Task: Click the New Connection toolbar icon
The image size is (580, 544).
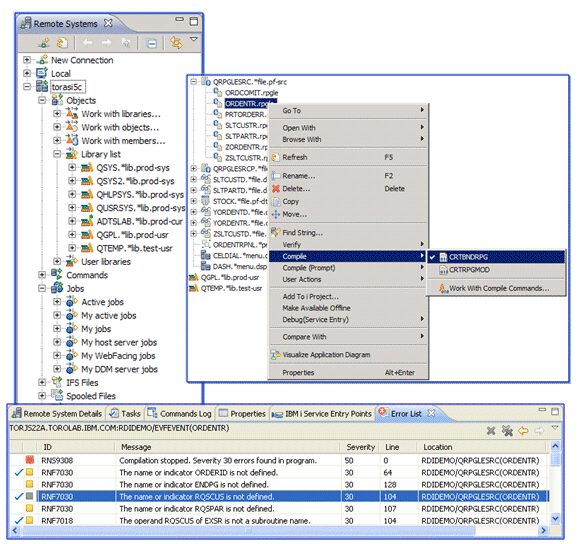Action: (44, 43)
